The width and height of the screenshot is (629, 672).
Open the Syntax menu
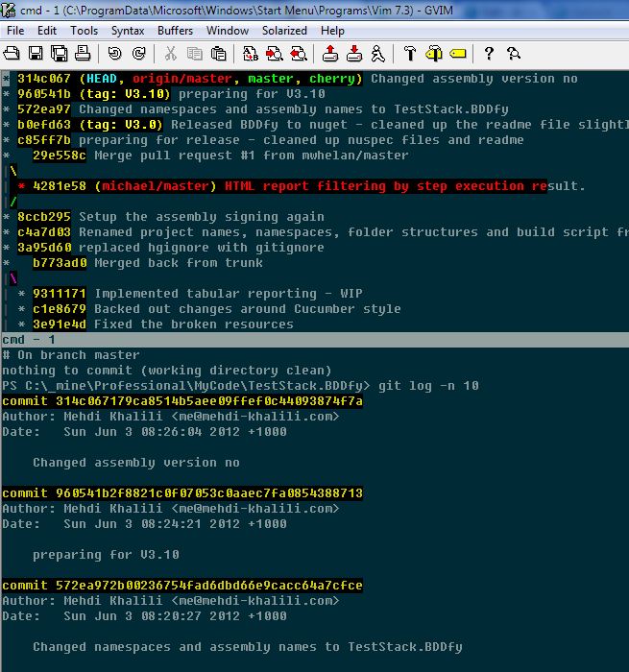[128, 31]
